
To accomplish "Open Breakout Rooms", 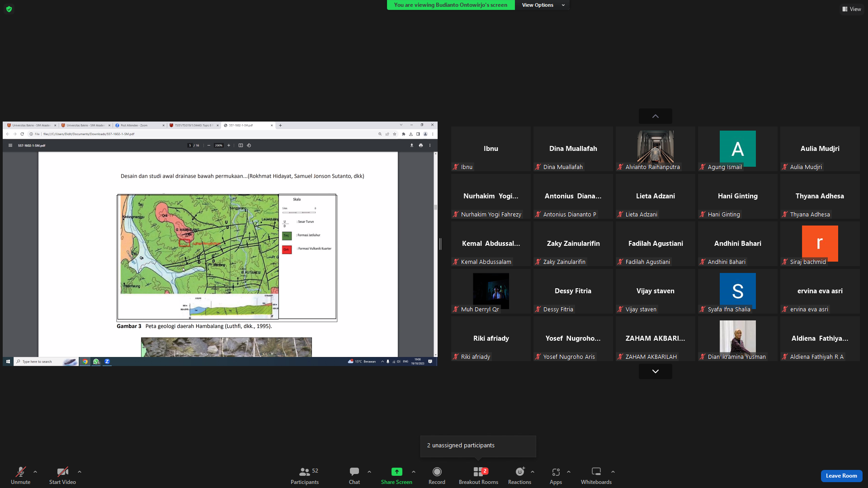I will [x=478, y=475].
